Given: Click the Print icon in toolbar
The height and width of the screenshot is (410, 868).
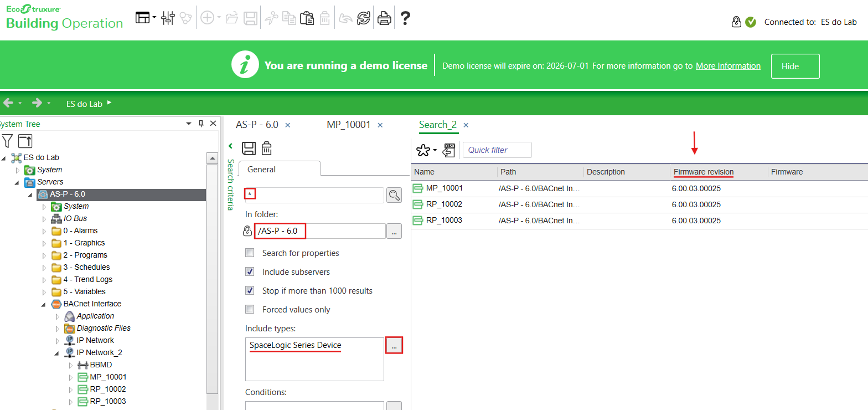Looking at the screenshot, I should pos(384,18).
